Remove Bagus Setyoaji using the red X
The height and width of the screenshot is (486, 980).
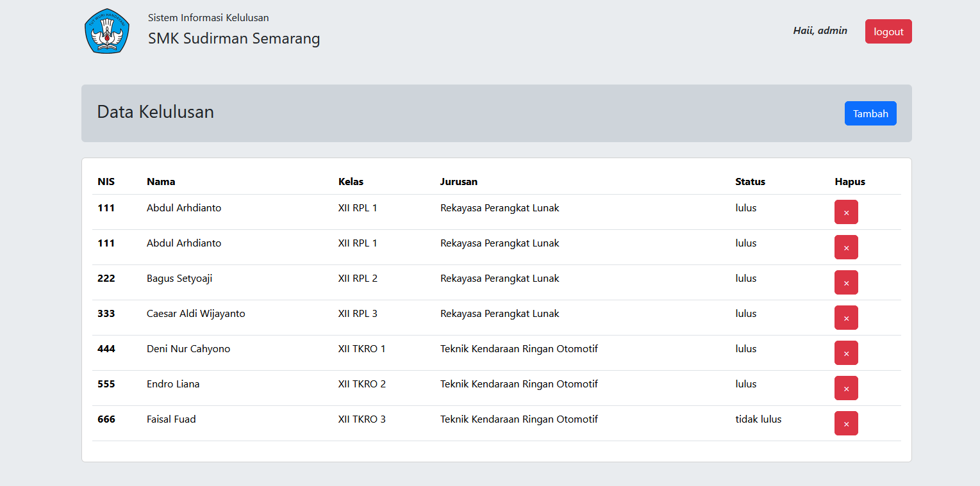pyautogui.click(x=846, y=282)
